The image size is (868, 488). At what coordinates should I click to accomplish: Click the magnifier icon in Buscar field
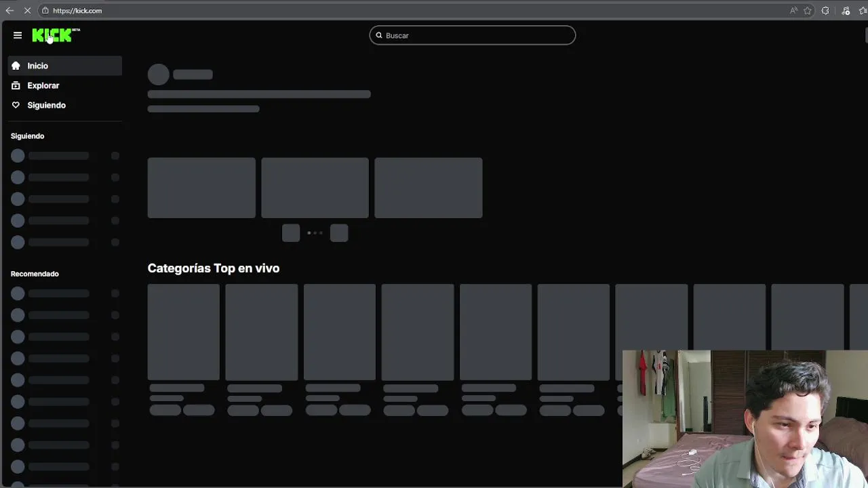pyautogui.click(x=379, y=35)
